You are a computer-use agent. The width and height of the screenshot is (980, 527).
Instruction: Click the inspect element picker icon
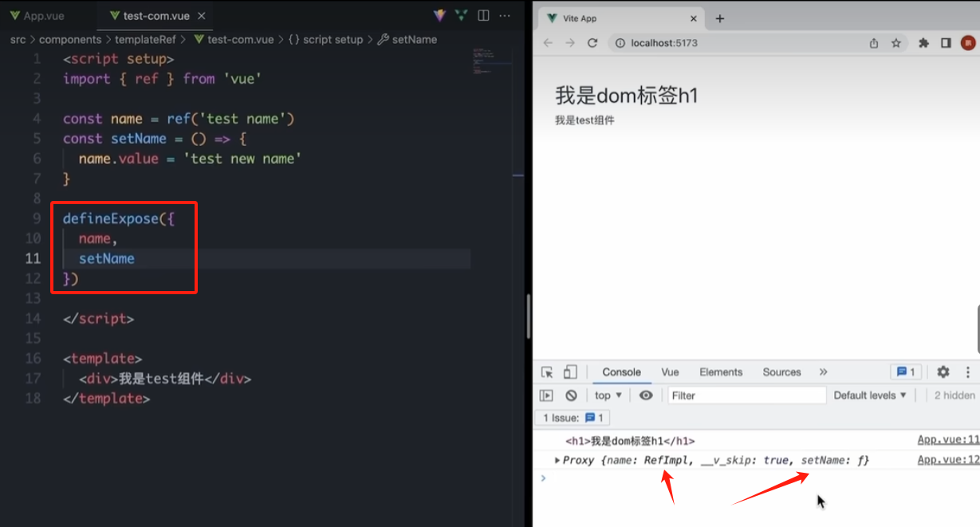click(x=547, y=372)
